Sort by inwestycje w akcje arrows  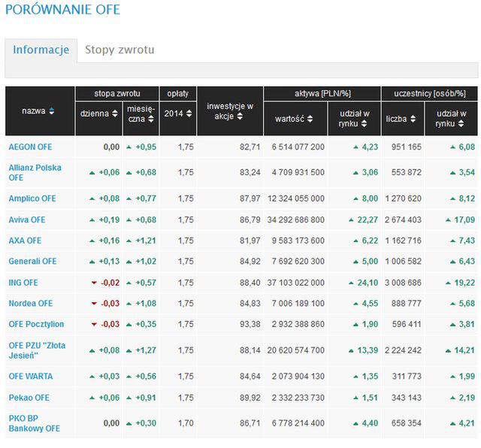(240, 117)
